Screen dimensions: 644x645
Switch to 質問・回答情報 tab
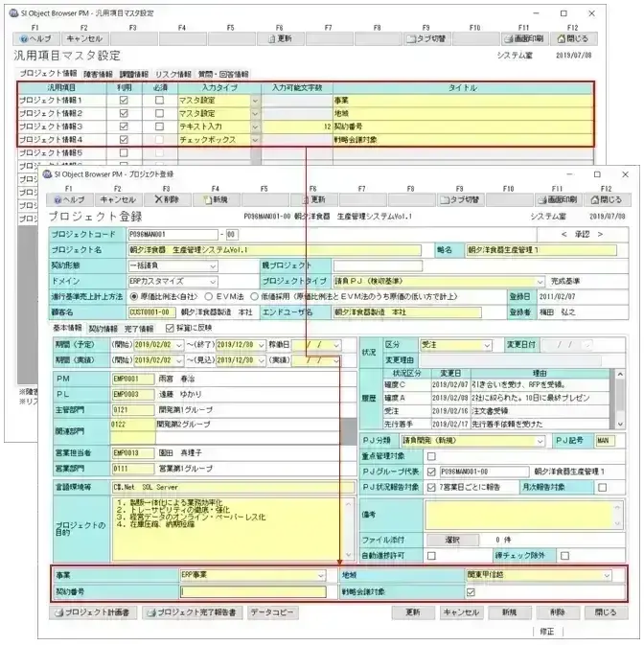click(x=223, y=75)
